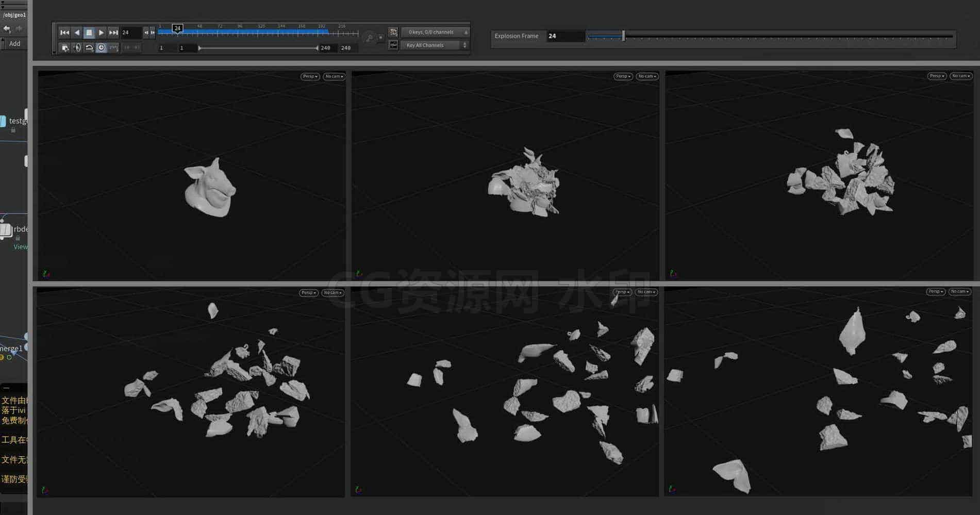Open No cam menu in bottom-right viewport
Image resolution: width=980 pixels, height=515 pixels.
click(x=959, y=292)
